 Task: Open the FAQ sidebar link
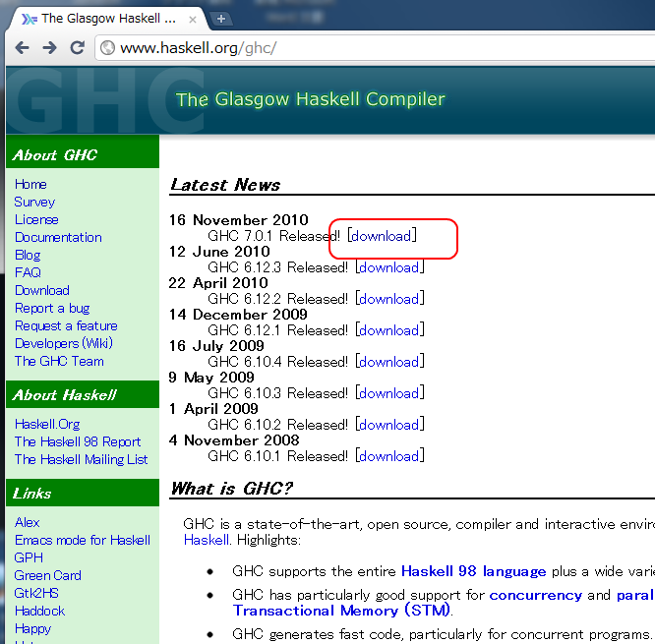click(x=28, y=272)
